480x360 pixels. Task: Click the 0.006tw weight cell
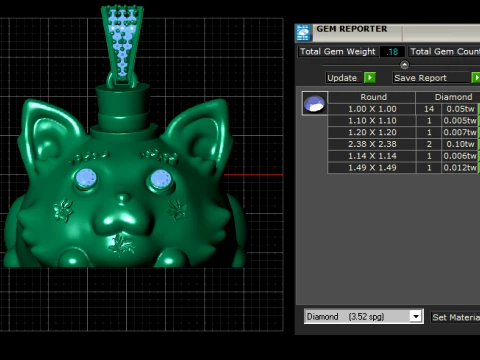(x=460, y=156)
